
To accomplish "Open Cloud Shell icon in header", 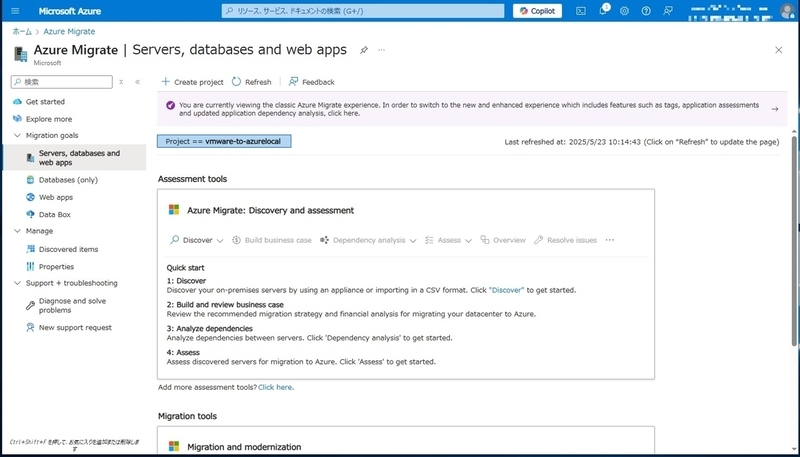I will (581, 11).
